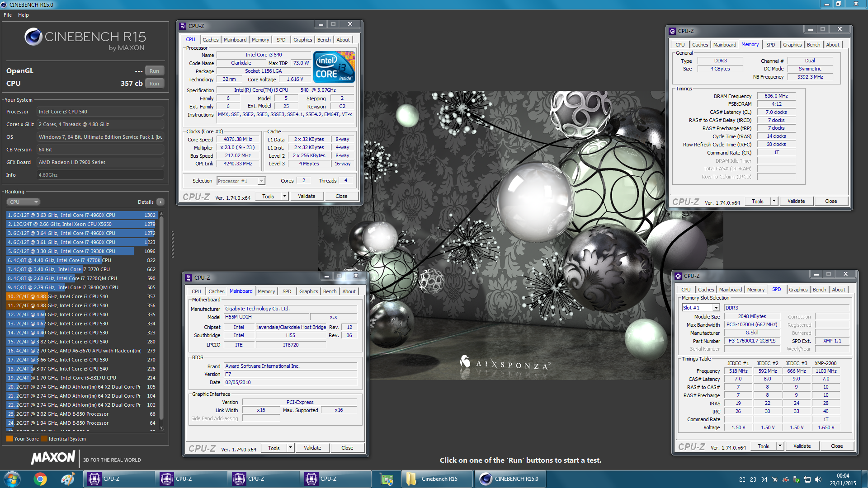Click Validate in CPU-Z SPD window
Image resolution: width=868 pixels, height=488 pixels.
(802, 446)
